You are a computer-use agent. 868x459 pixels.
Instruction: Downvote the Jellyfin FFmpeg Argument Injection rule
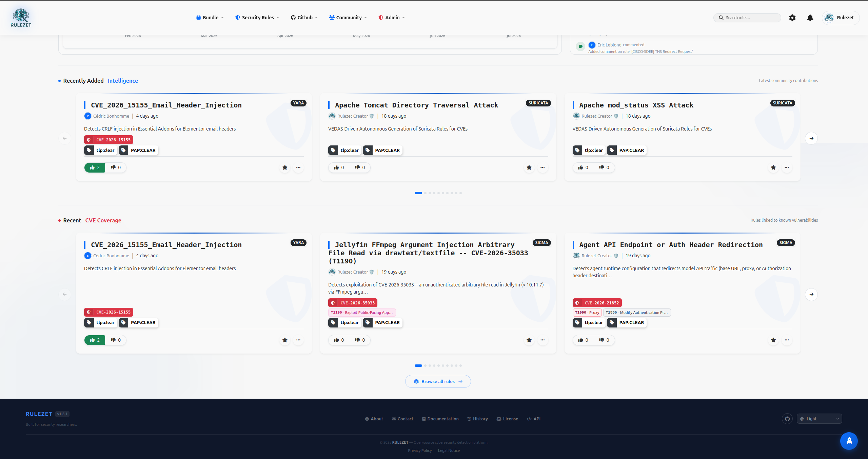tap(360, 340)
